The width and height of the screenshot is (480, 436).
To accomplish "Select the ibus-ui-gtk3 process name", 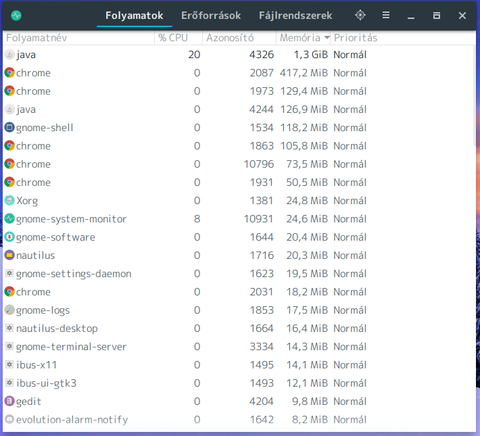I will click(46, 383).
